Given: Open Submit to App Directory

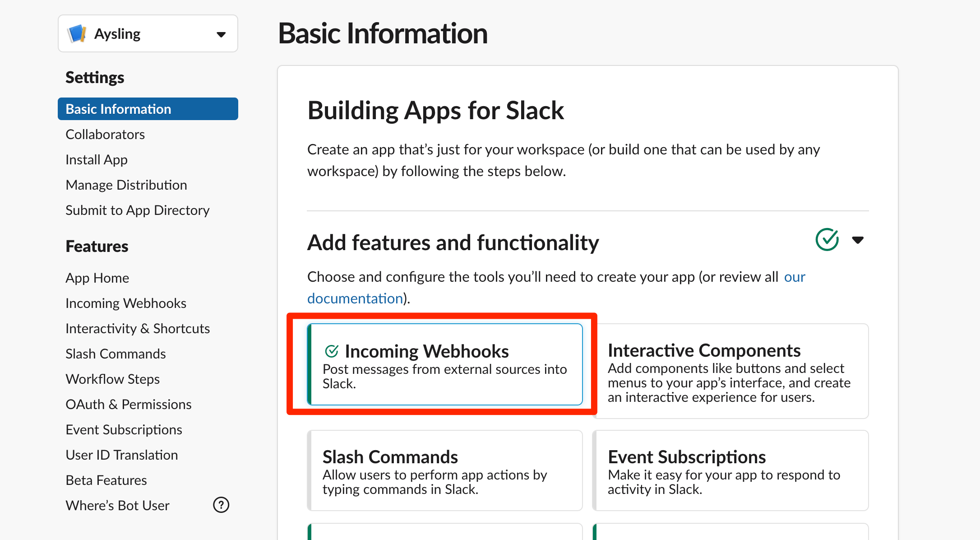Looking at the screenshot, I should click(138, 210).
